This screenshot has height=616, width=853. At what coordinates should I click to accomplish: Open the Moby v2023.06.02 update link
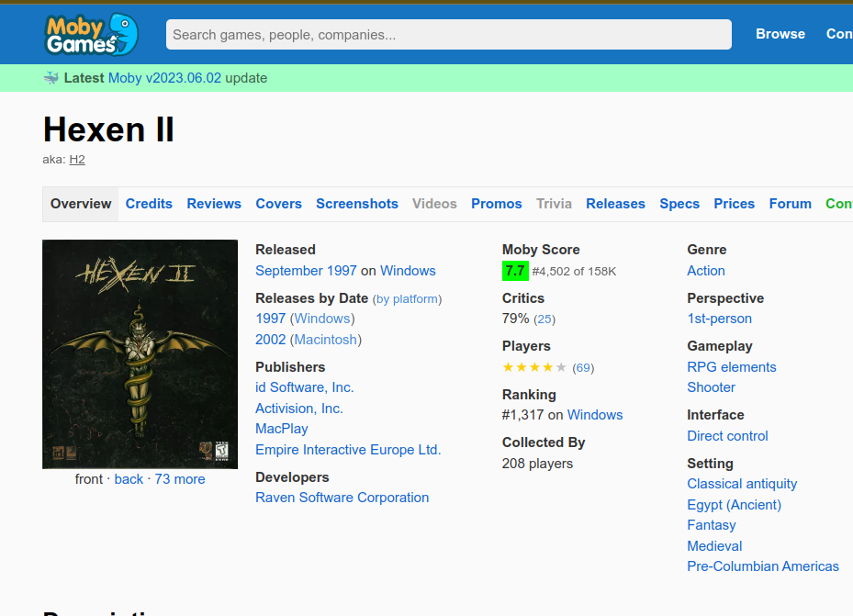tap(164, 78)
